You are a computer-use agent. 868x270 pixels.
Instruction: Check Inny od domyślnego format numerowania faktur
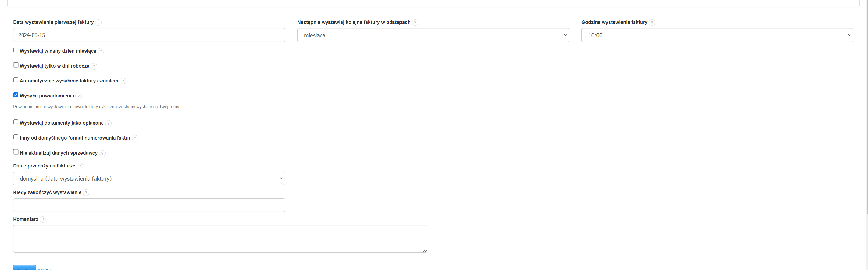[16, 137]
